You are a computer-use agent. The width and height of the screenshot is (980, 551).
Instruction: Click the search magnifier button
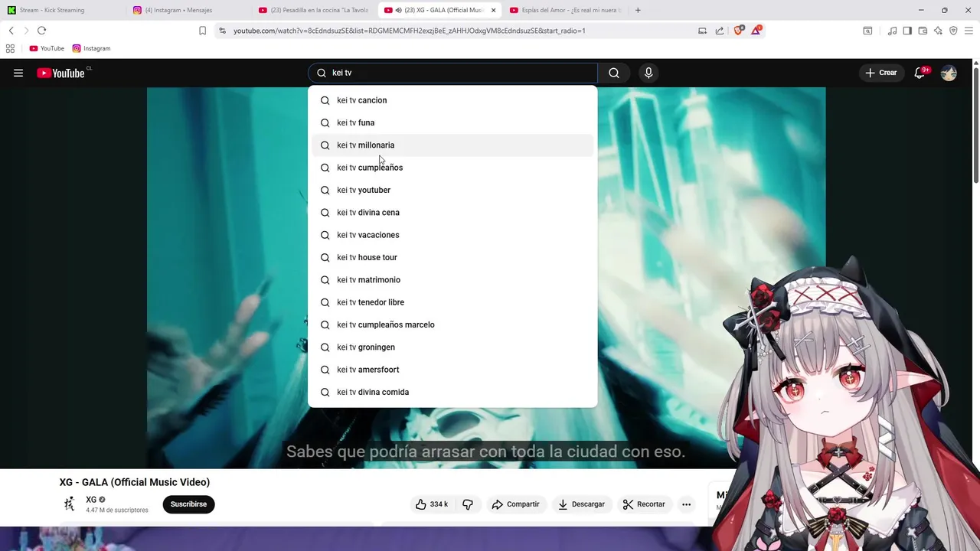click(x=614, y=73)
